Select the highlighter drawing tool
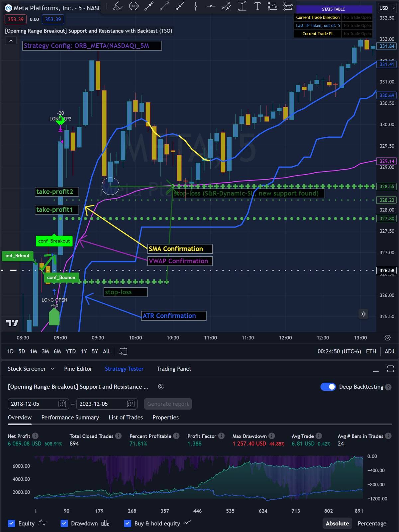Screen dimensions: 399x532 pyautogui.click(x=118, y=6)
